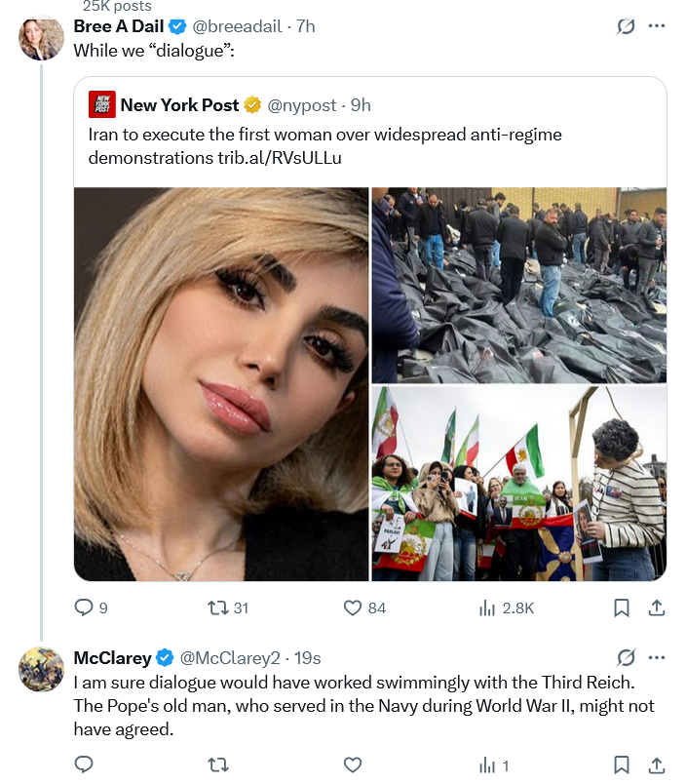This screenshot has height=784, width=686.
Task: Share Bree A Dail's post
Action: tap(657, 608)
